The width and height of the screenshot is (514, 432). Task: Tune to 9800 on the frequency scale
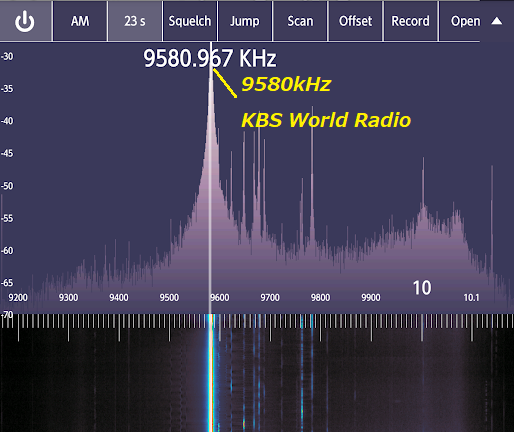(320, 297)
